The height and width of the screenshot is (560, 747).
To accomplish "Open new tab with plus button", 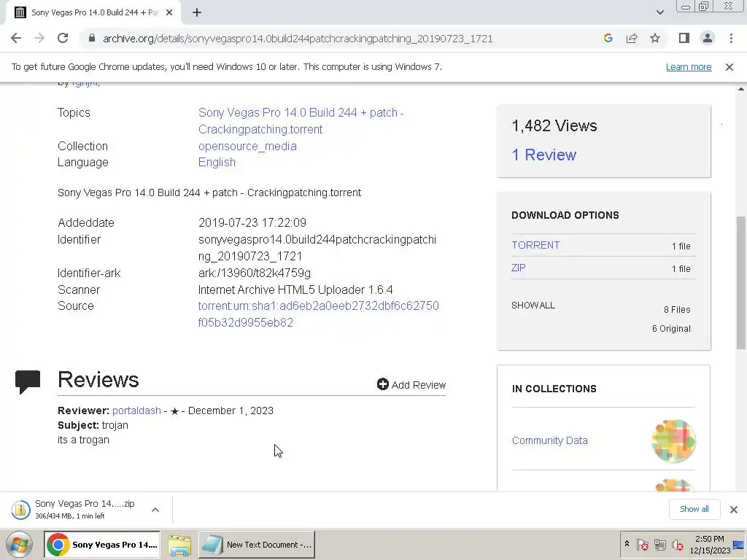I will (197, 12).
